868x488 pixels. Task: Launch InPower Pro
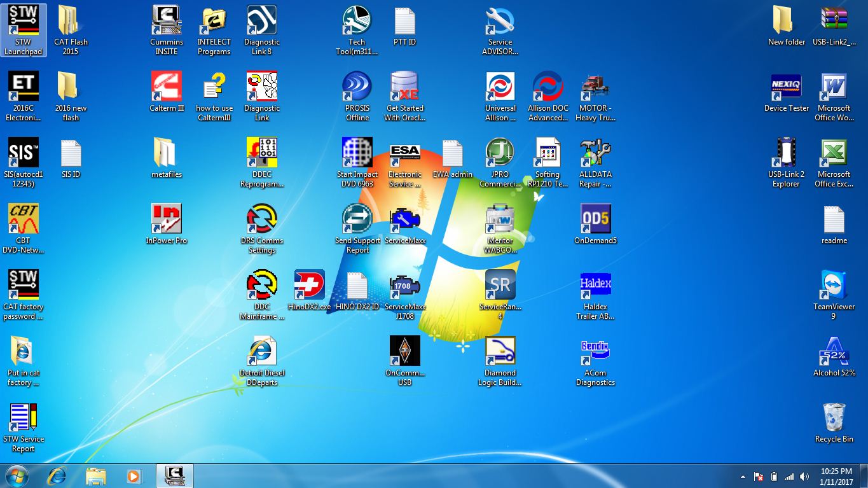167,224
